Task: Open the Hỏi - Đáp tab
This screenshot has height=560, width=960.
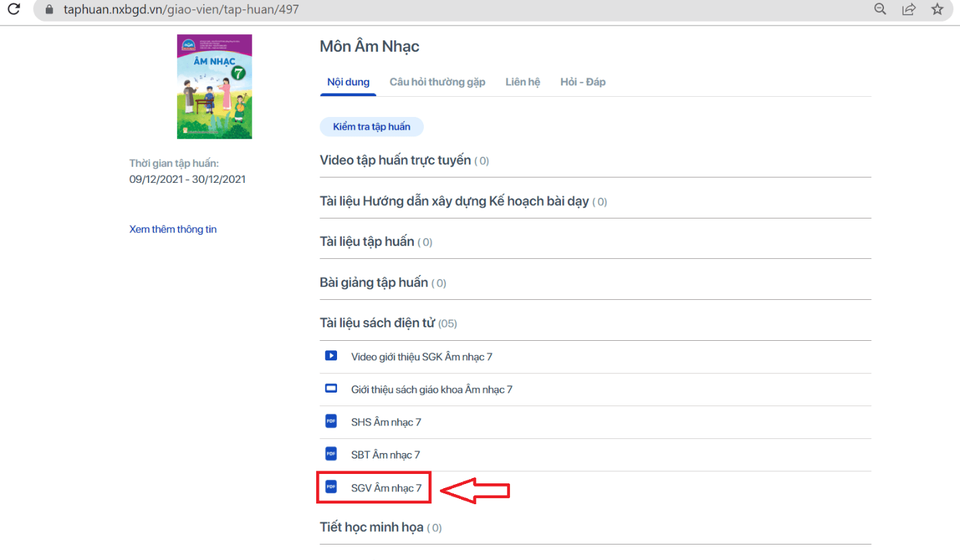Action: click(583, 82)
